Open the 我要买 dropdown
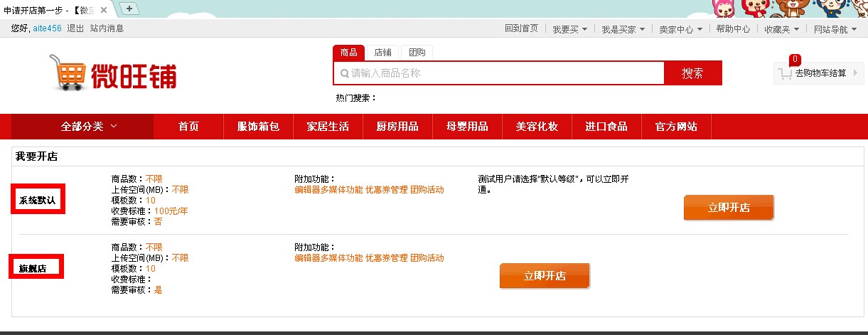 click(x=570, y=29)
